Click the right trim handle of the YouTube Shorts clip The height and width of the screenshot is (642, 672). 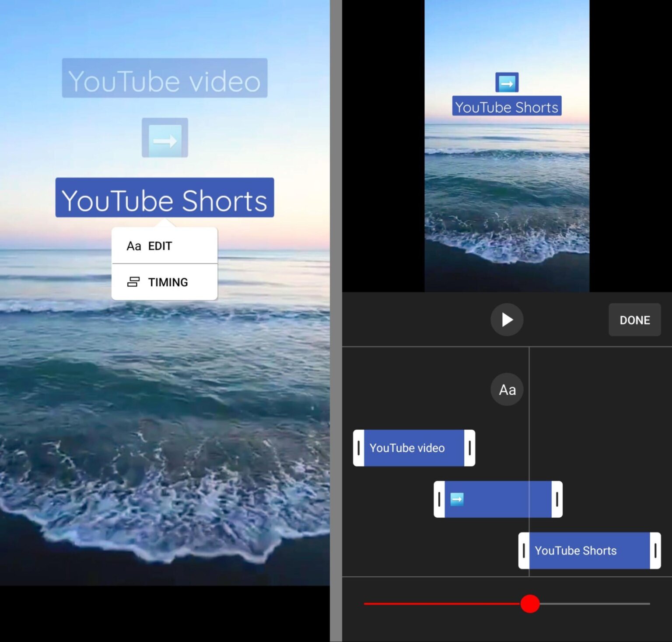point(655,551)
